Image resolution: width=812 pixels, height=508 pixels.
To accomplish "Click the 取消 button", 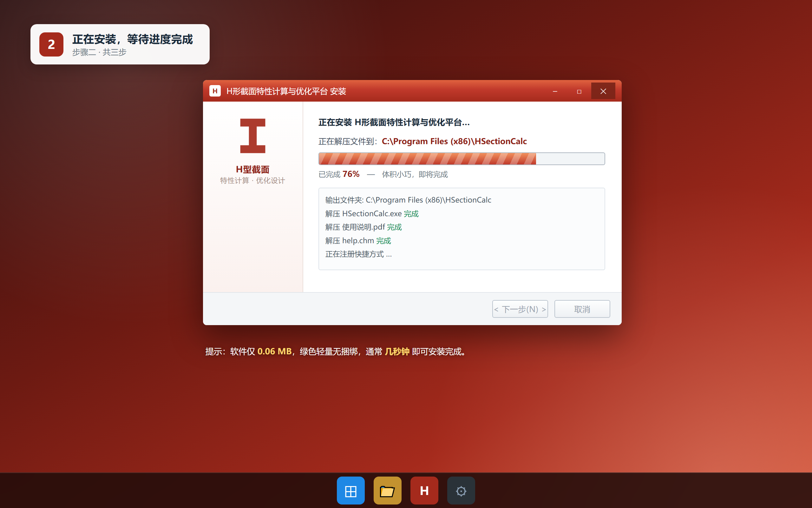I will (582, 309).
